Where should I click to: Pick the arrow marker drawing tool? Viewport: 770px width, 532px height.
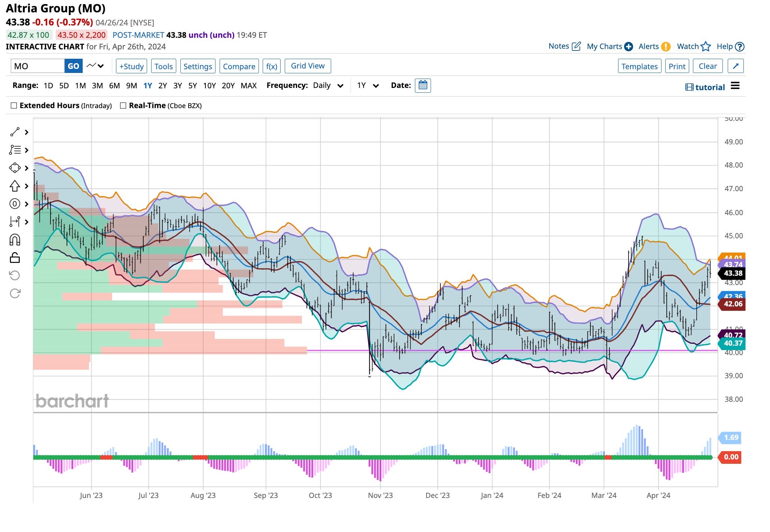(15, 186)
